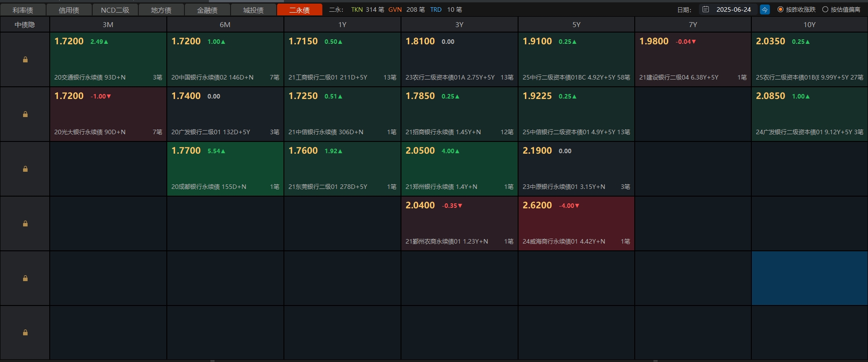Viewport: 868px width, 362px height.
Task: Open the 20光大银行永续债 90D+N cell
Action: 108,114
